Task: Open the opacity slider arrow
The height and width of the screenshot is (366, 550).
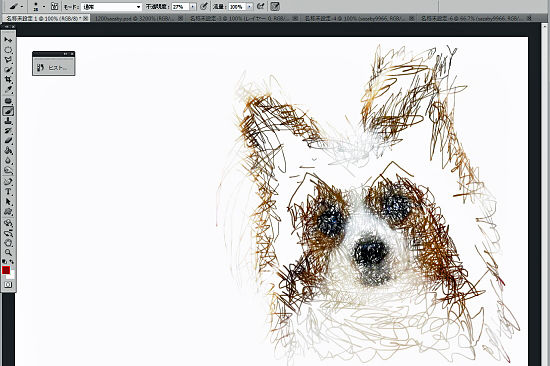Action: click(x=193, y=7)
